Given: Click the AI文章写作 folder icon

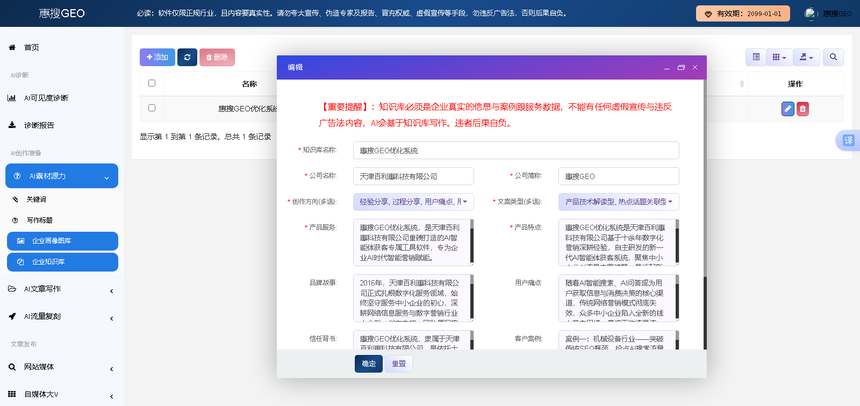Looking at the screenshot, I should [x=12, y=289].
